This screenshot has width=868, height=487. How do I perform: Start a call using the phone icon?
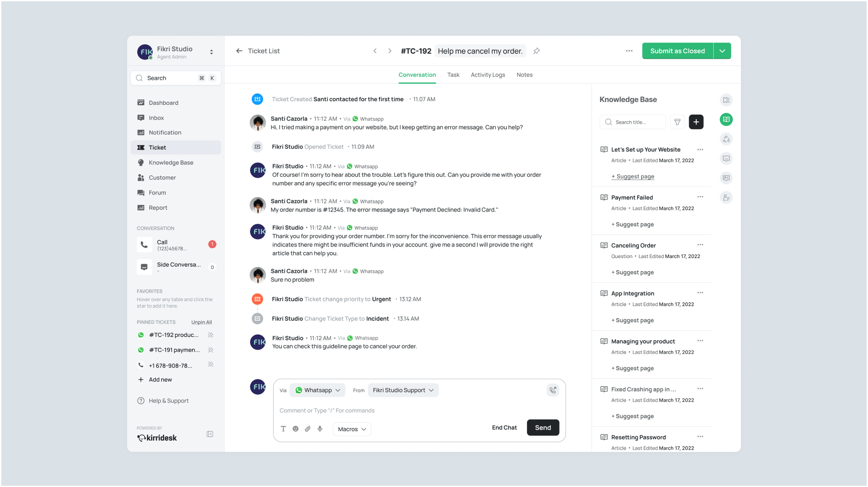(x=552, y=390)
